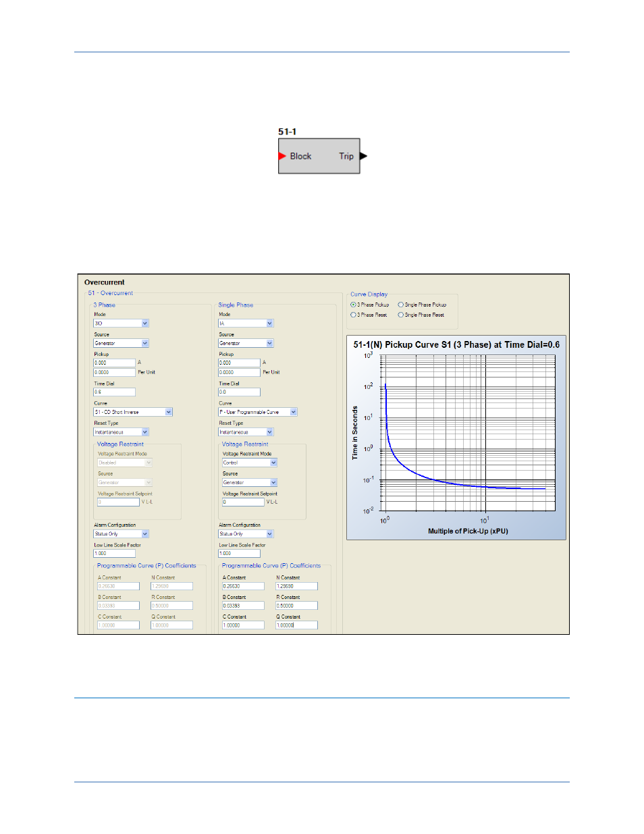The height and width of the screenshot is (834, 644).
Task: Open Single Phase Voltage Restraint Mode dropdown
Action: [250, 463]
